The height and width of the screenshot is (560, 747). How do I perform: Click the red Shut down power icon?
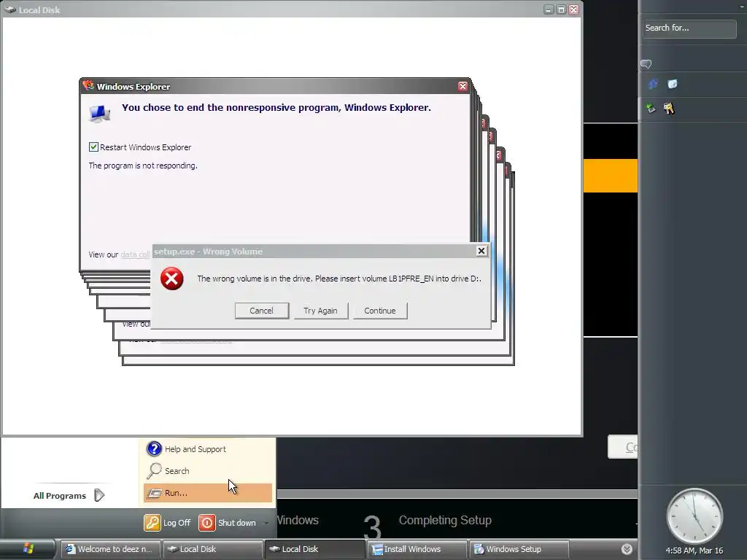pos(206,522)
